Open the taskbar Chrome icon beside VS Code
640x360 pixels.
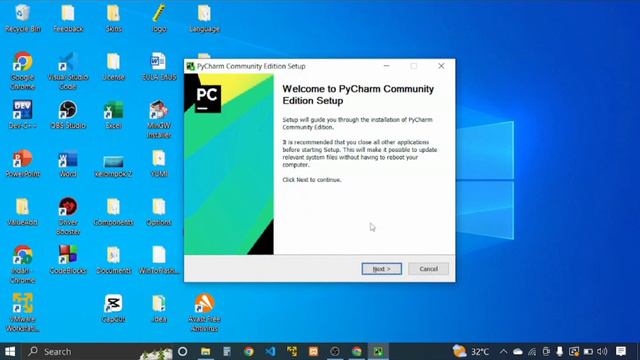[x=249, y=351]
